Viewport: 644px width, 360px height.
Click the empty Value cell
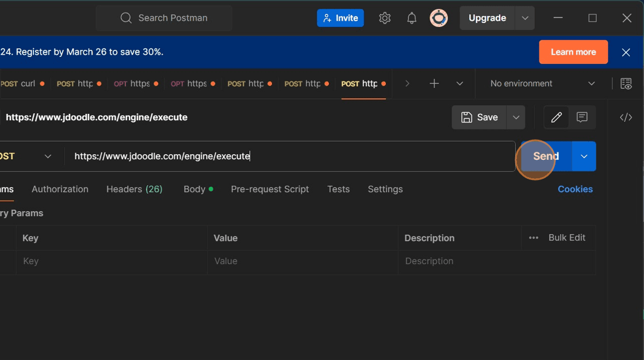pos(302,261)
